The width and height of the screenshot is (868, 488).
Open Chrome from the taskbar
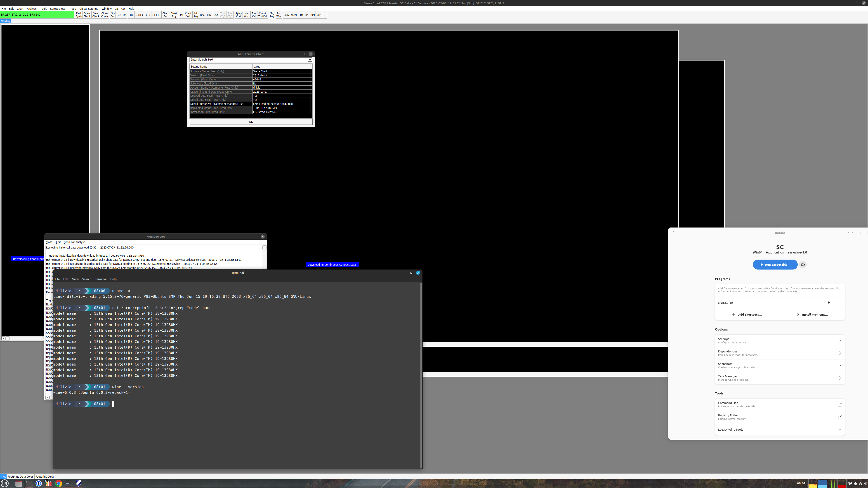tap(59, 484)
